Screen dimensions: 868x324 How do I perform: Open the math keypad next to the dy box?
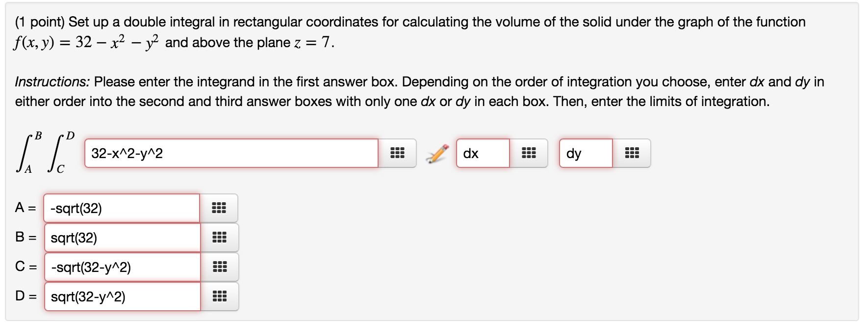tap(633, 153)
